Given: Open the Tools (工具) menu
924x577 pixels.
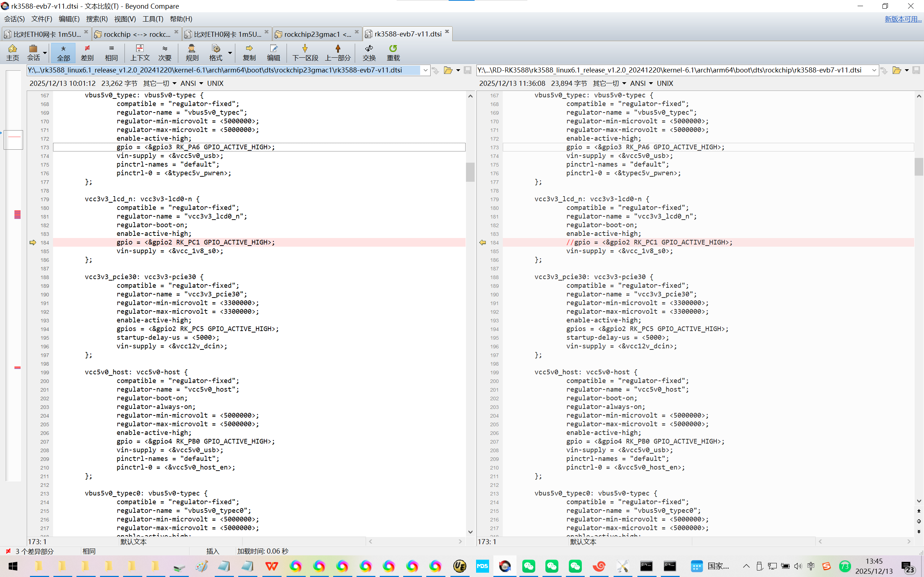Looking at the screenshot, I should coord(153,19).
